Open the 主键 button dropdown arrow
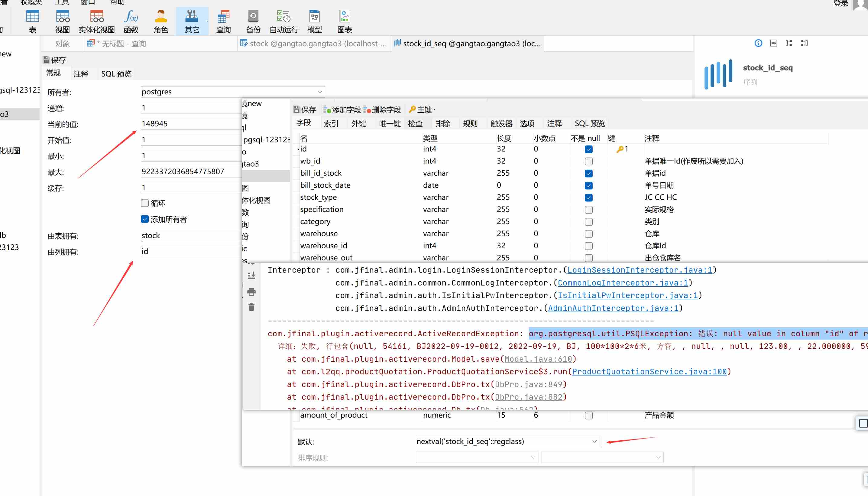Viewport: 868px width, 496px height. pyautogui.click(x=434, y=110)
